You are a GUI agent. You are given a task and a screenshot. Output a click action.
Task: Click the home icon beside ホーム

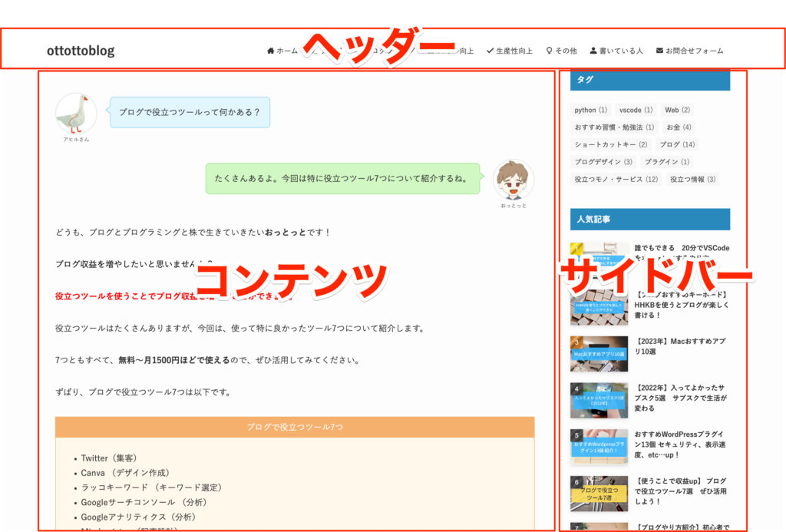coord(271,51)
